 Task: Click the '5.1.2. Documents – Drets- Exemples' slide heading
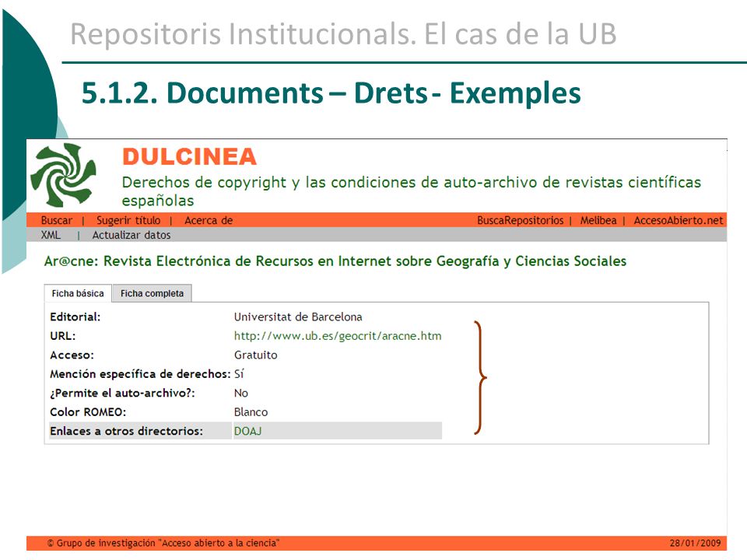331,93
